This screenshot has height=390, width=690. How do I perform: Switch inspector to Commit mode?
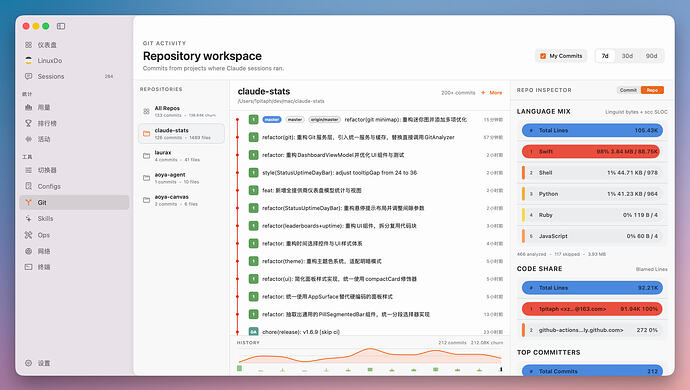pos(628,90)
